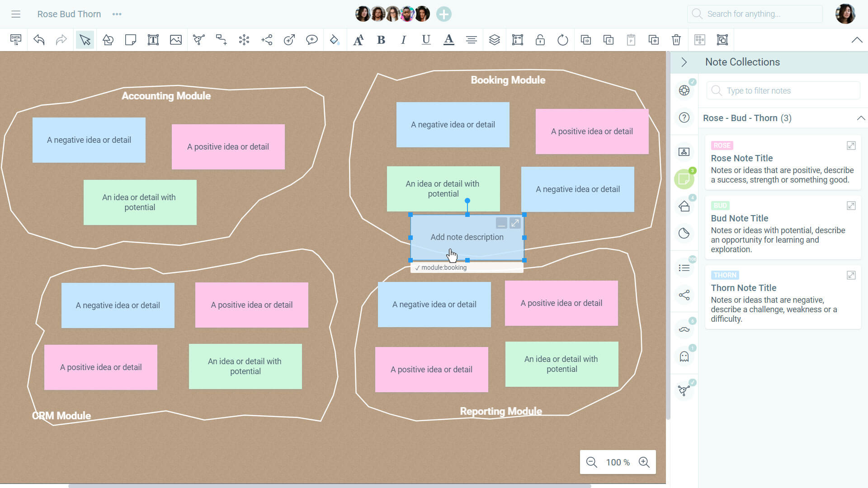Image resolution: width=868 pixels, height=488 pixels.
Task: Click the grid arrange icon
Action: coord(699,40)
